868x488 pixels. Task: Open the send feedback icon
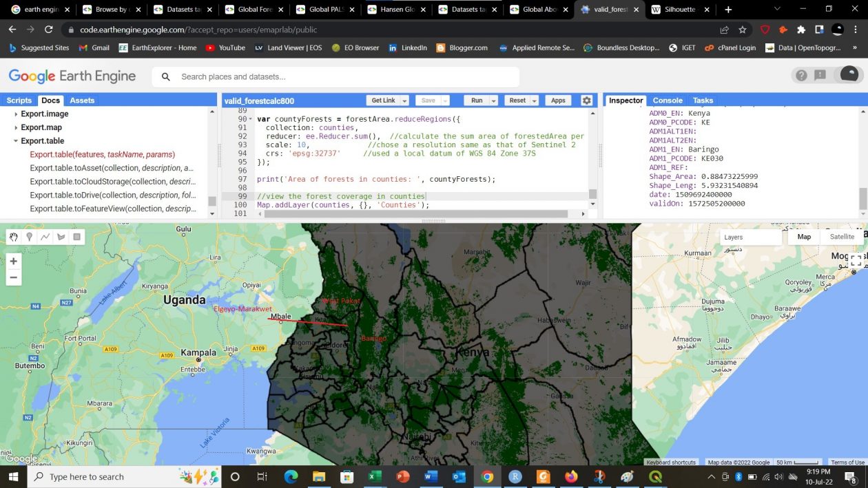click(x=820, y=76)
